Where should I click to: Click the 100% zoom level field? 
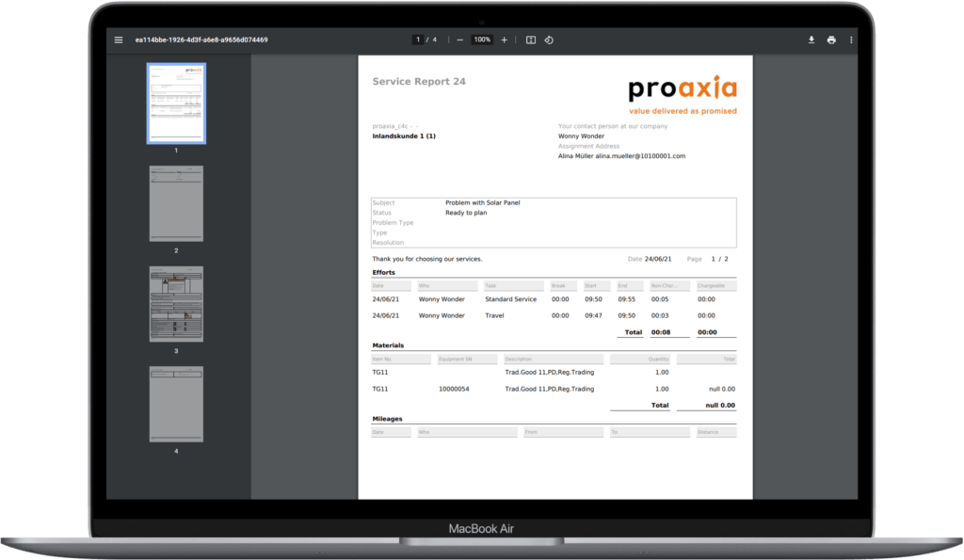[x=482, y=40]
